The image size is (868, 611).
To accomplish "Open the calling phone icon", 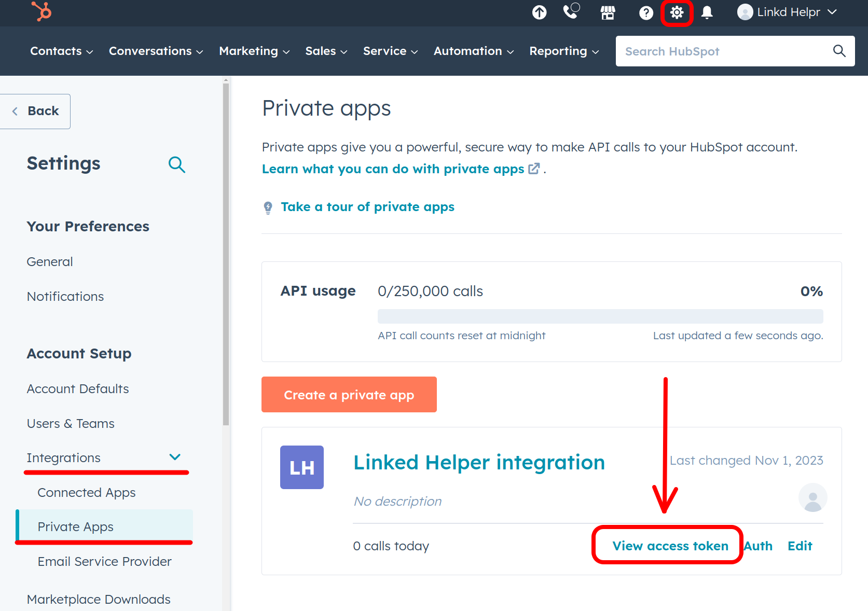I will tap(571, 11).
